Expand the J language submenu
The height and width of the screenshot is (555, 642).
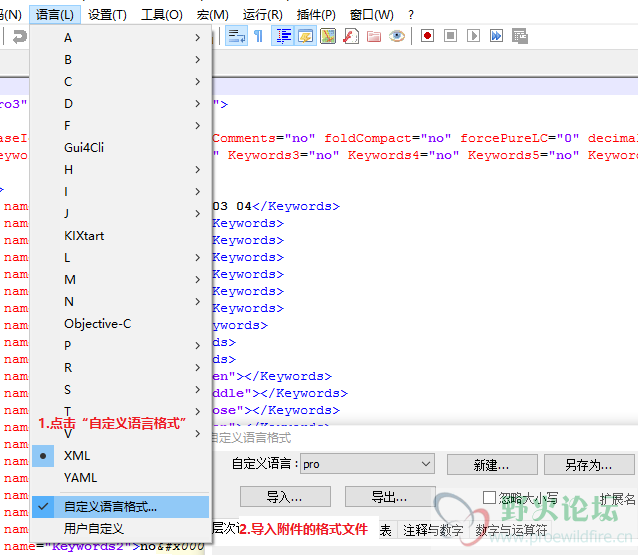pos(121,214)
